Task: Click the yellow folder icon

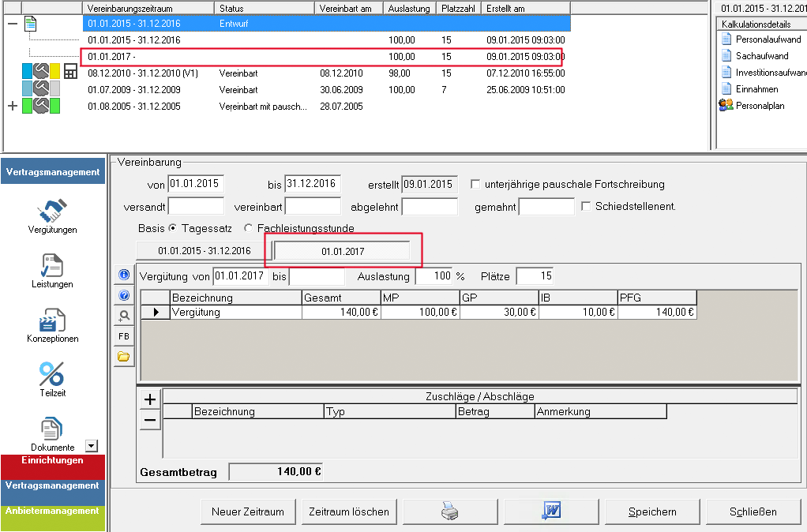Action: click(124, 357)
